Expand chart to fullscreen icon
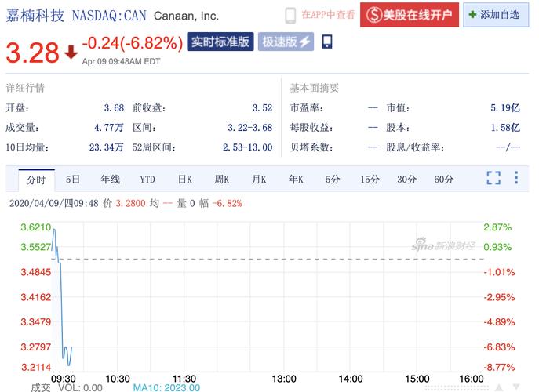 [x=493, y=178]
